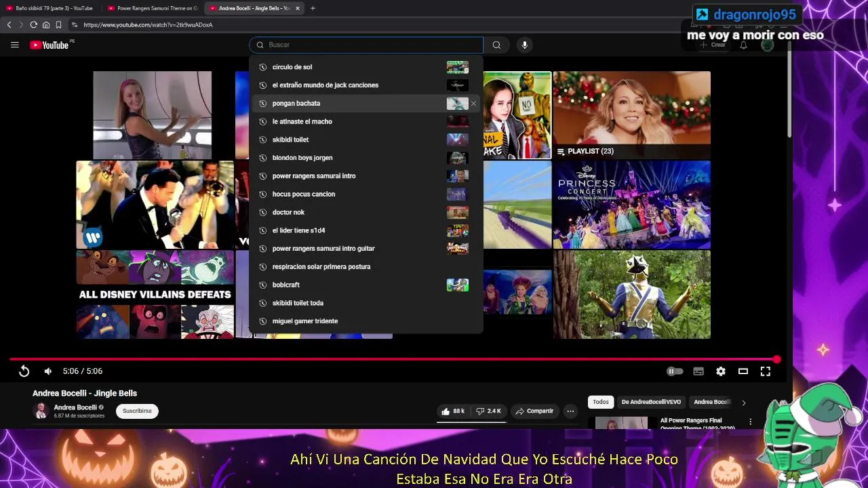This screenshot has width=868, height=488.
Task: Select the 'le atinaste el macho' suggestion
Action: (x=366, y=121)
